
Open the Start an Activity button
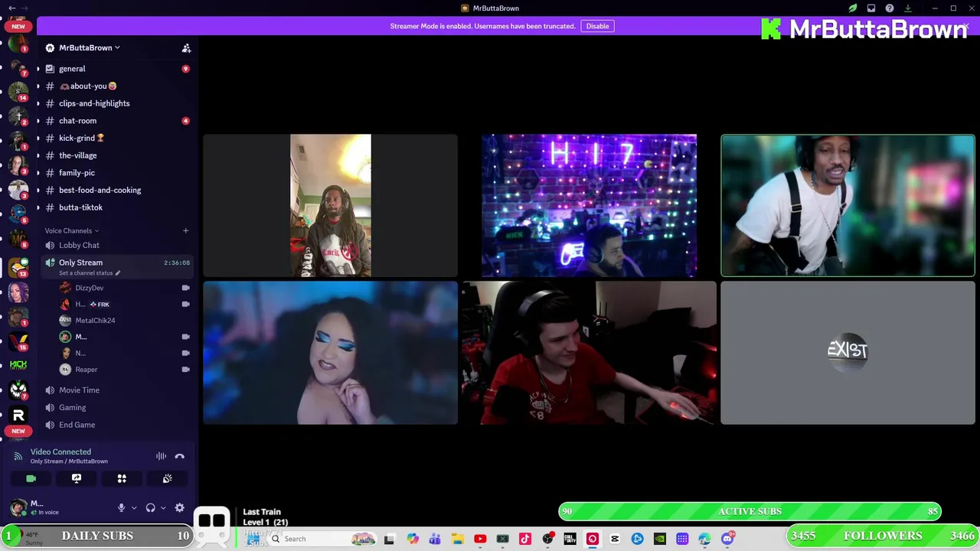point(122,478)
